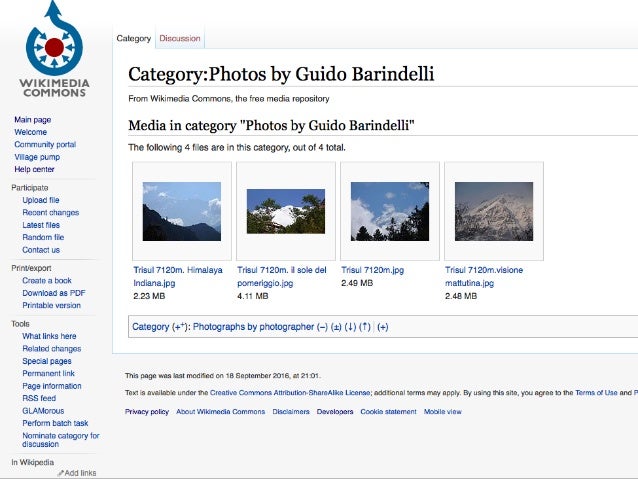Select Create a book
638x479 pixels.
coord(47,280)
